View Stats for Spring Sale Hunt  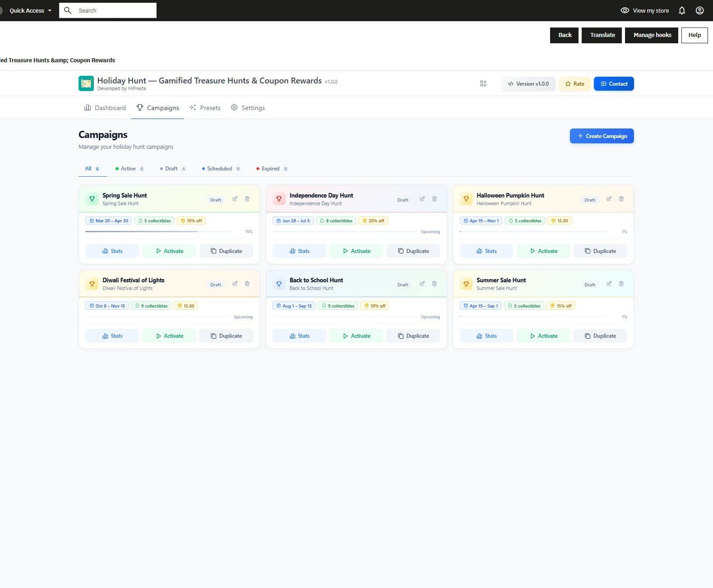pyautogui.click(x=112, y=251)
